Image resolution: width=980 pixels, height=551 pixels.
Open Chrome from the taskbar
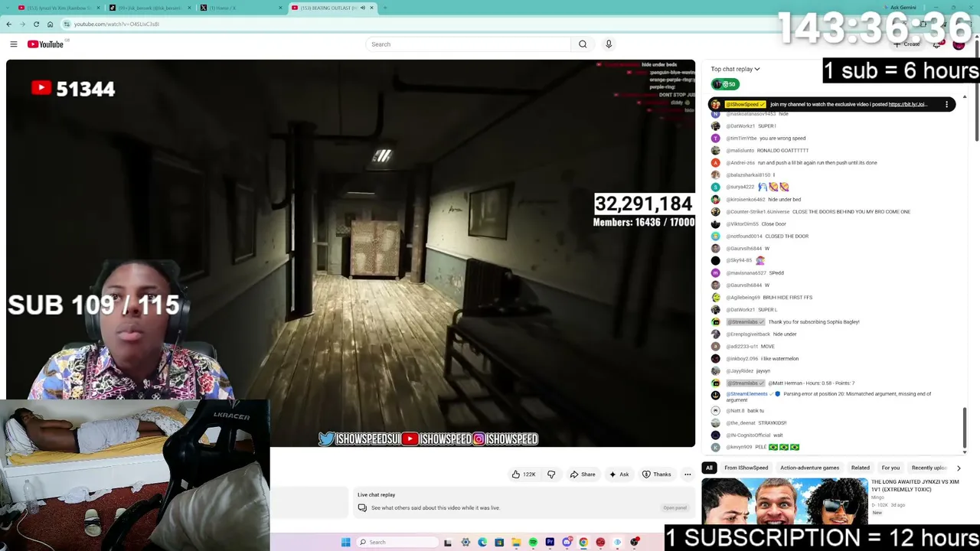tap(583, 542)
